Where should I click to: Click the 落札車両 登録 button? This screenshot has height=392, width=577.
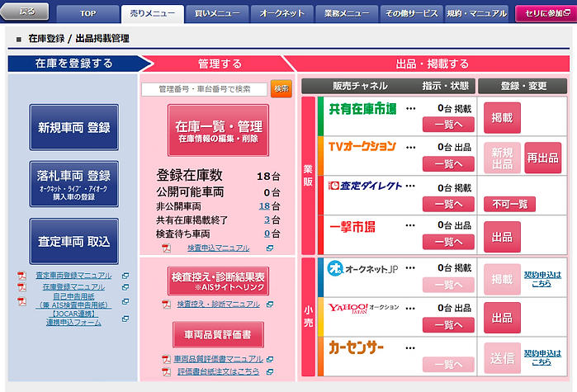(74, 184)
